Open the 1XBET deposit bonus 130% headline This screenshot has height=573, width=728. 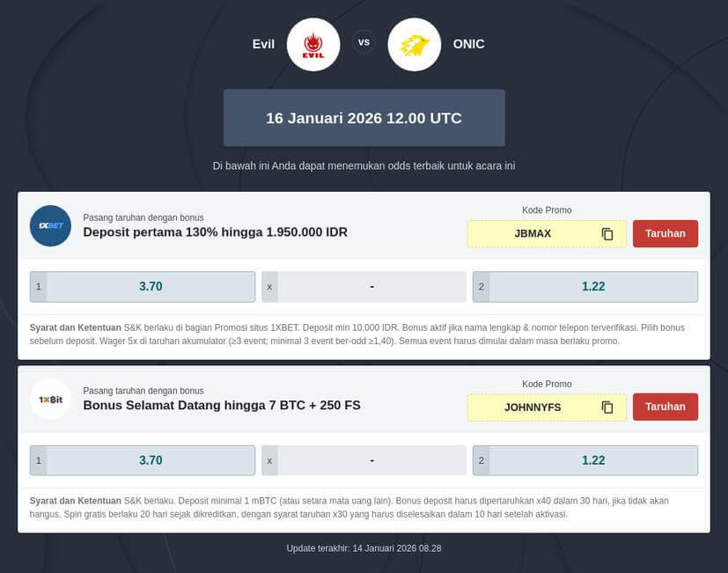click(215, 232)
